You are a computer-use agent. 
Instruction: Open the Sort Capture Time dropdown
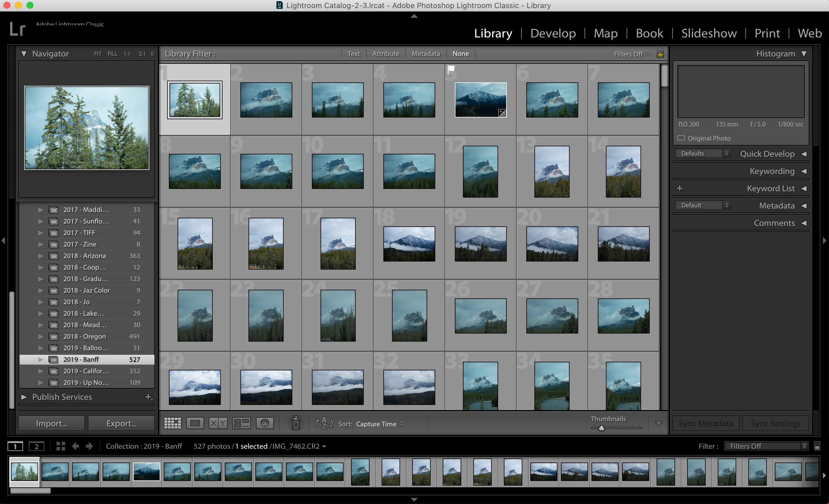(x=379, y=424)
